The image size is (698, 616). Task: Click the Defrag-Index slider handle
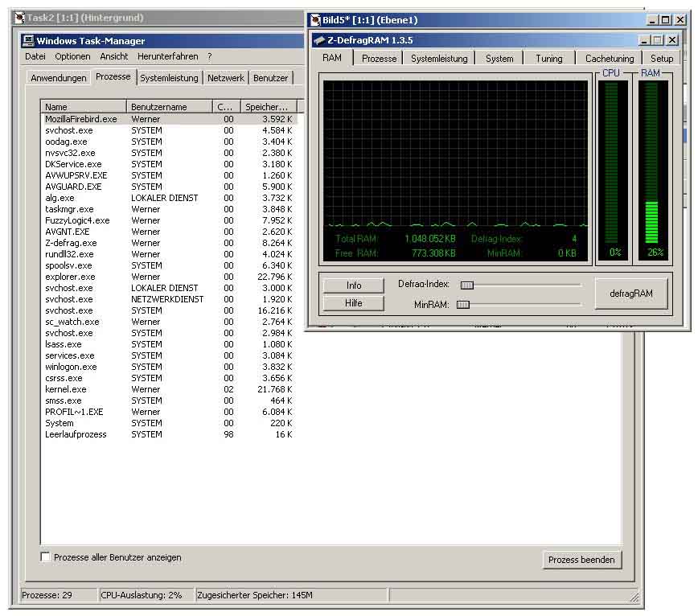tap(466, 285)
